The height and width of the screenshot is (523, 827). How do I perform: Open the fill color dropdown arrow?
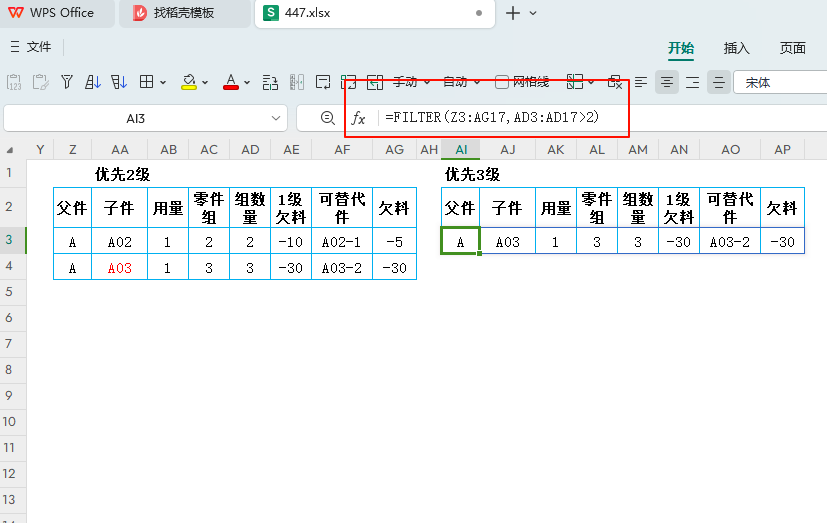click(205, 82)
